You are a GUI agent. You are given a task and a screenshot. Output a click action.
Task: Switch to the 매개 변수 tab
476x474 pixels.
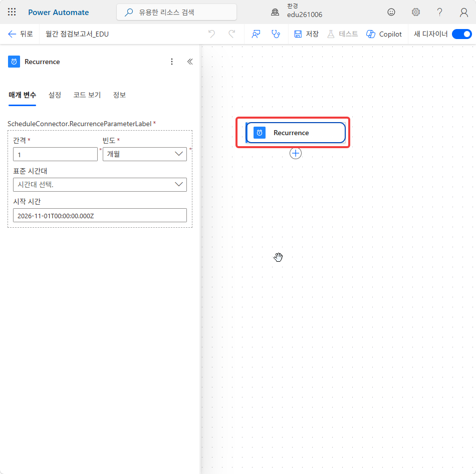click(x=22, y=95)
